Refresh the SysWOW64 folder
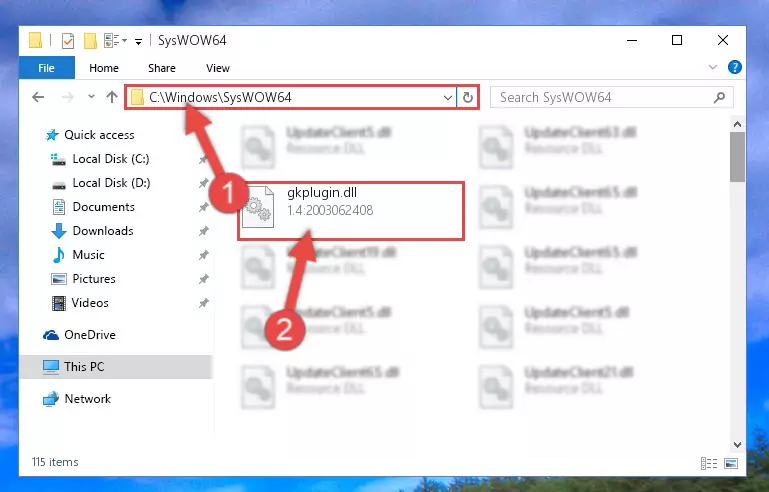 pos(468,98)
